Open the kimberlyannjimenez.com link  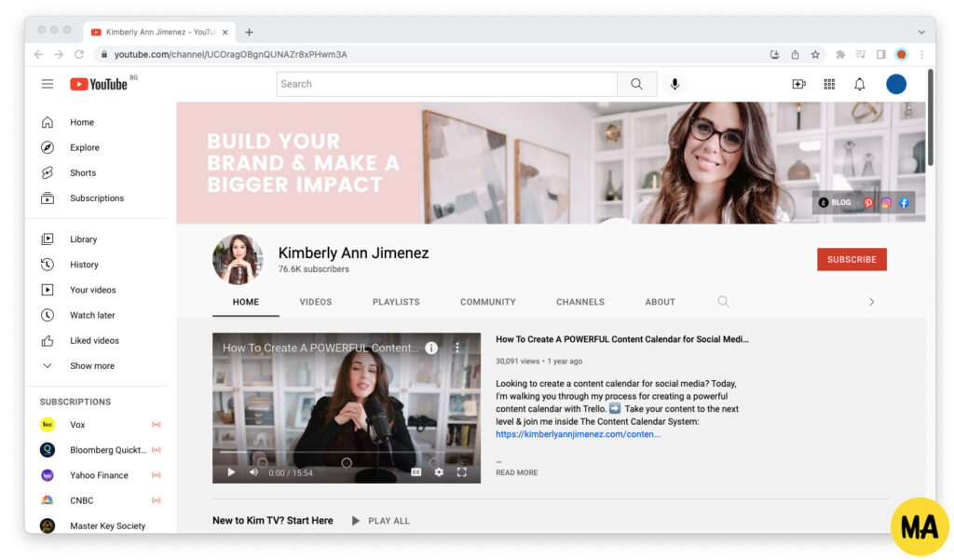point(578,434)
